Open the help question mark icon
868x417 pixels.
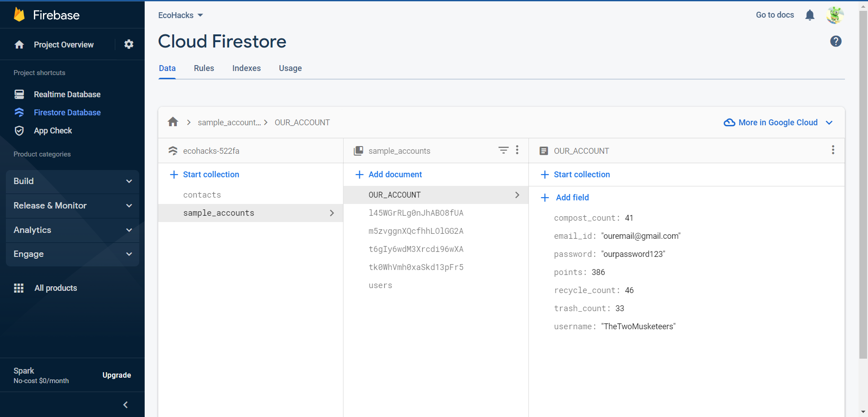coord(836,41)
